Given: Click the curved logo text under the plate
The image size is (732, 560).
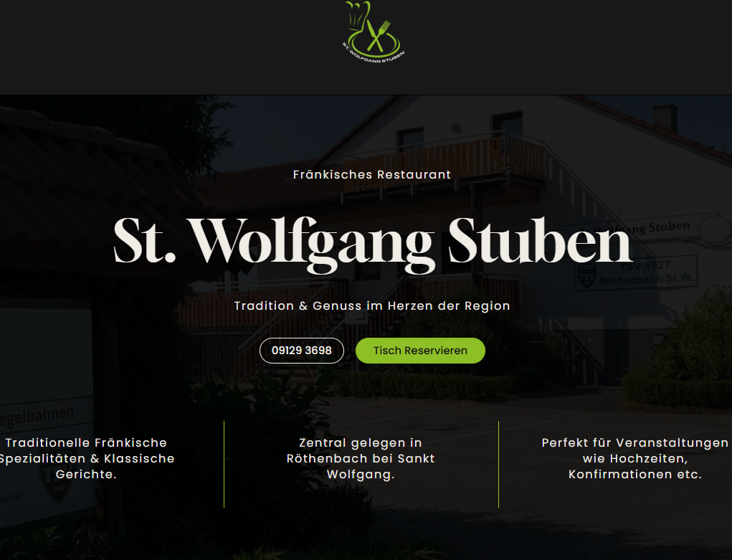Looking at the screenshot, I should coord(374,54).
